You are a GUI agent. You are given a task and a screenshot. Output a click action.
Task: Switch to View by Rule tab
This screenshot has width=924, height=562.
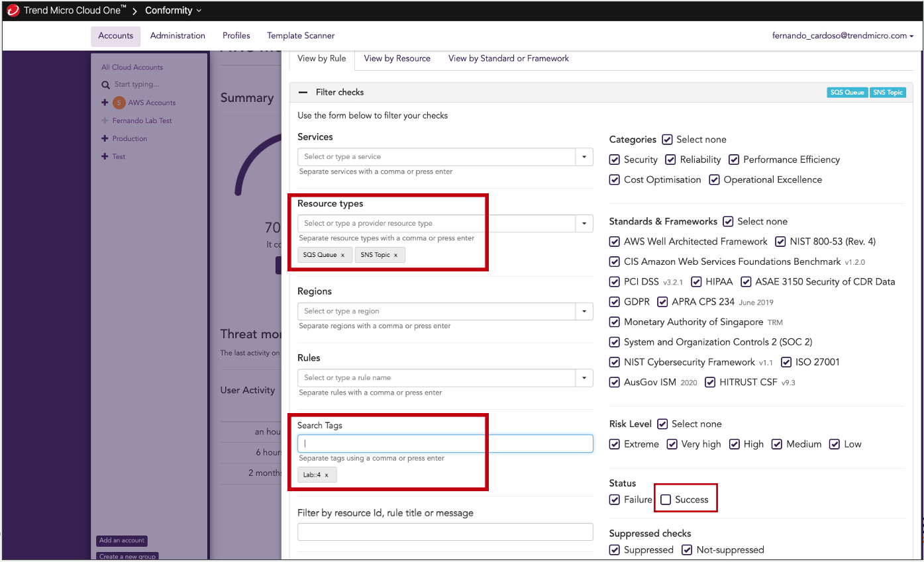click(x=322, y=59)
